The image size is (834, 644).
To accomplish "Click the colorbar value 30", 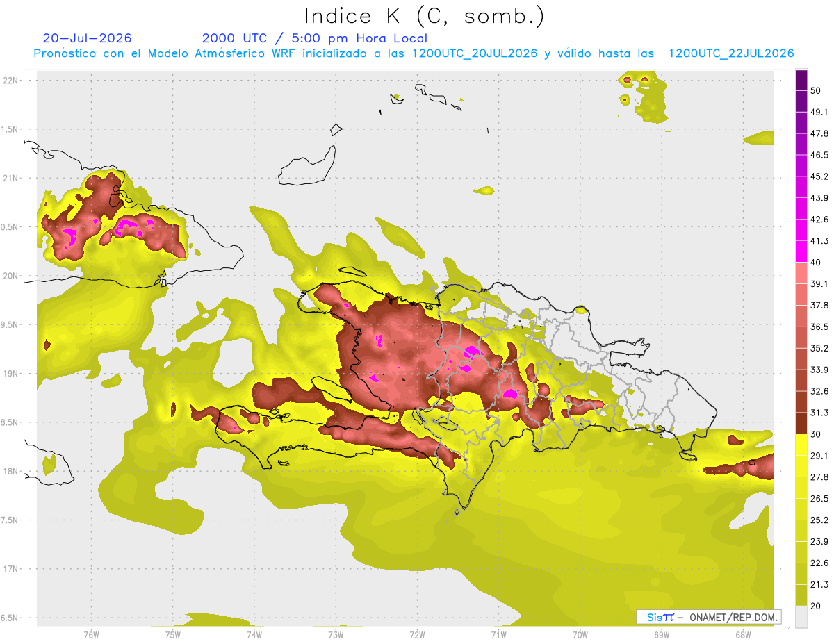I will click(817, 434).
